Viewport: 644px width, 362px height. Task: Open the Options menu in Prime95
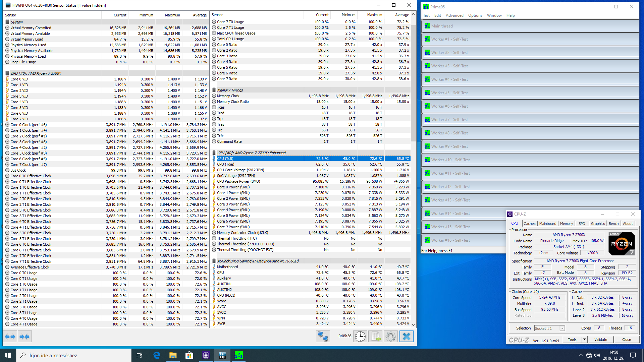(x=475, y=15)
